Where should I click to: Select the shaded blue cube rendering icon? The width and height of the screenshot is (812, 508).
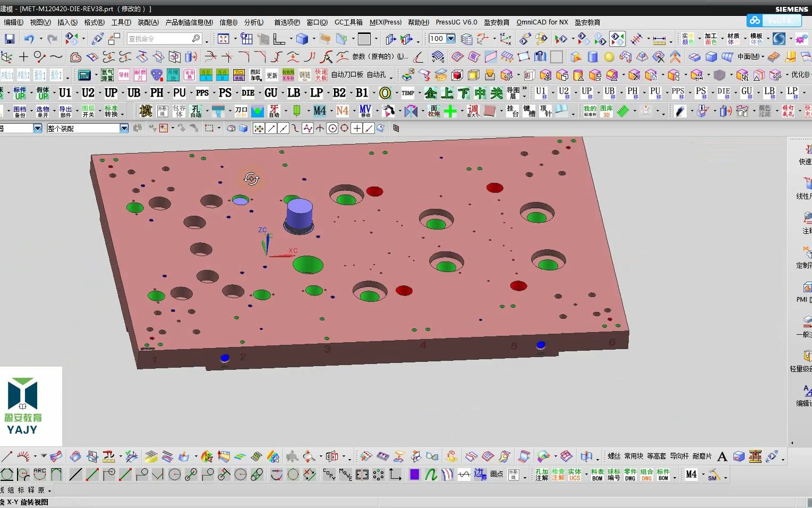pos(302,39)
